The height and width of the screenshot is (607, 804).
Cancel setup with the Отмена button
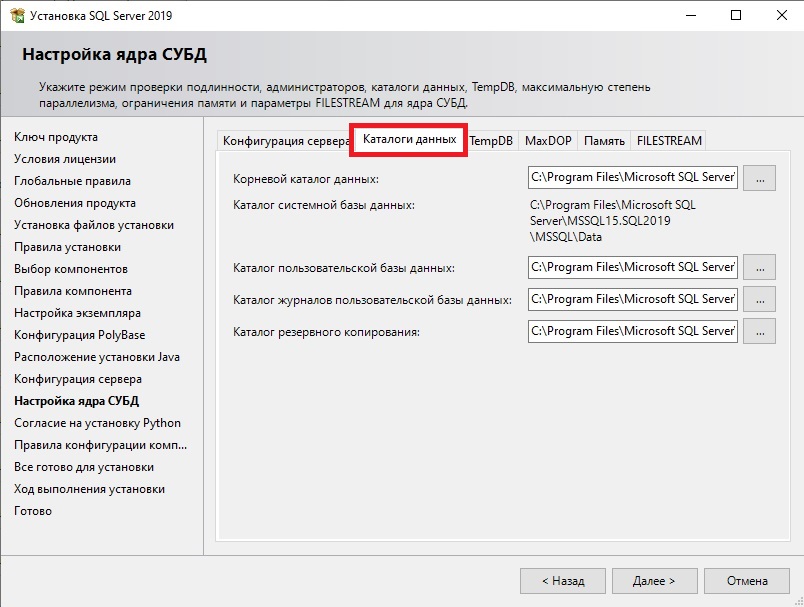coord(747,581)
